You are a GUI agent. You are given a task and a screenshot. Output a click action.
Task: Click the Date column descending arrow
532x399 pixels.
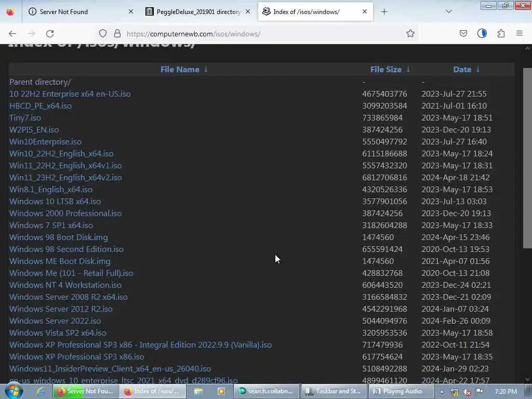(478, 70)
